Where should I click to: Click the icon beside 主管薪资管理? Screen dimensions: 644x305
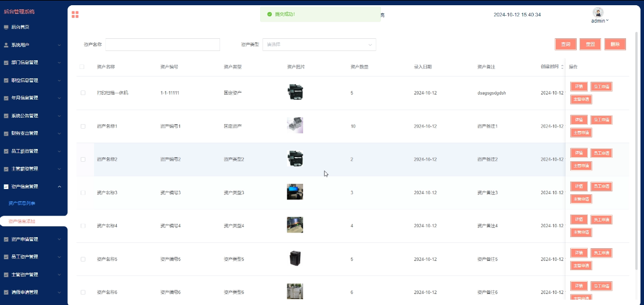(x=6, y=169)
